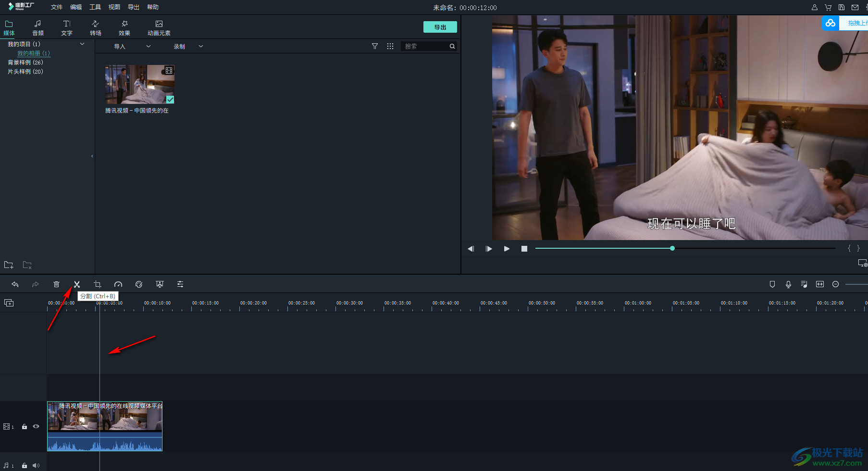This screenshot has height=471, width=868.
Task: Click the search magnifier icon
Action: (452, 46)
